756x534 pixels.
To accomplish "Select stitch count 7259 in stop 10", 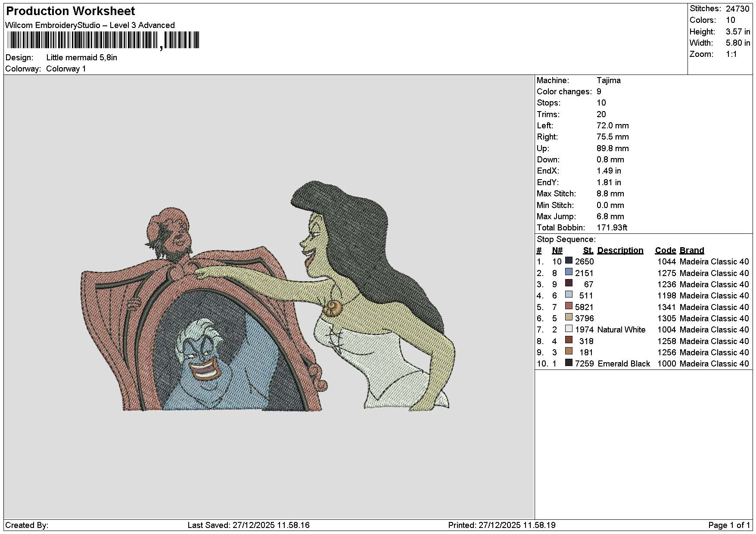I will (584, 364).
